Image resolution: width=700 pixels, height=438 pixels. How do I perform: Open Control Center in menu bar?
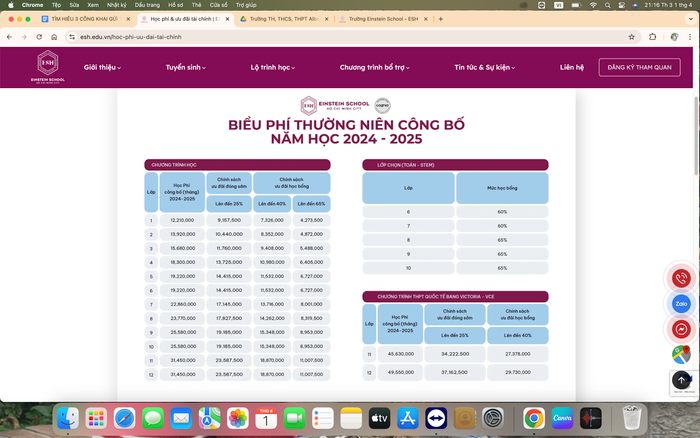[621, 5]
